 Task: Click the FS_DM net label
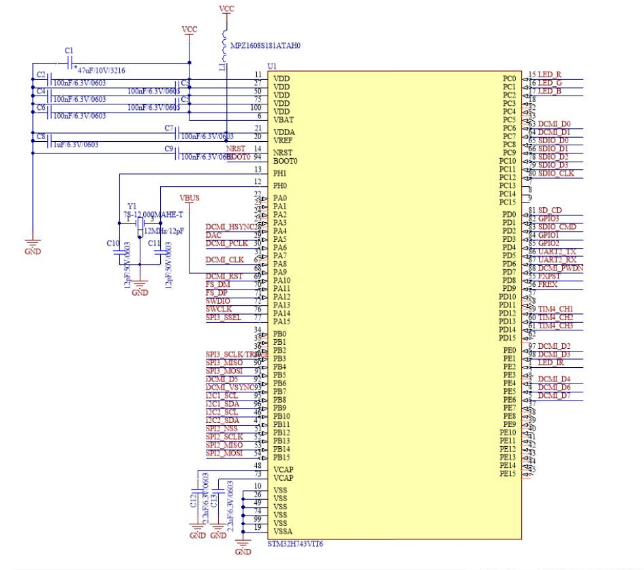point(218,284)
